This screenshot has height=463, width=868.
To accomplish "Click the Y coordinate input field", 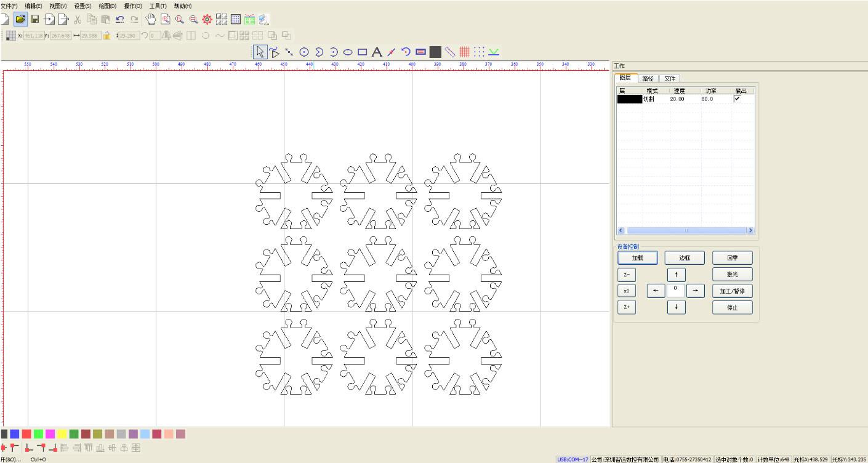I will pos(61,36).
